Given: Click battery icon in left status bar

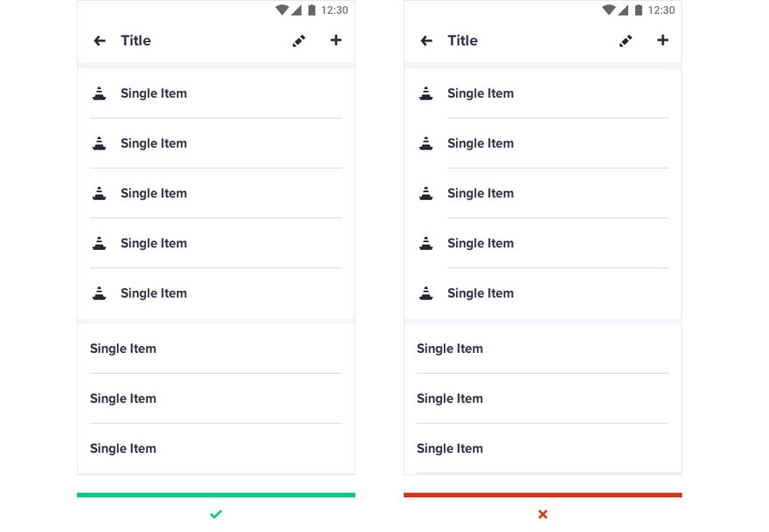Looking at the screenshot, I should pyautogui.click(x=312, y=10).
